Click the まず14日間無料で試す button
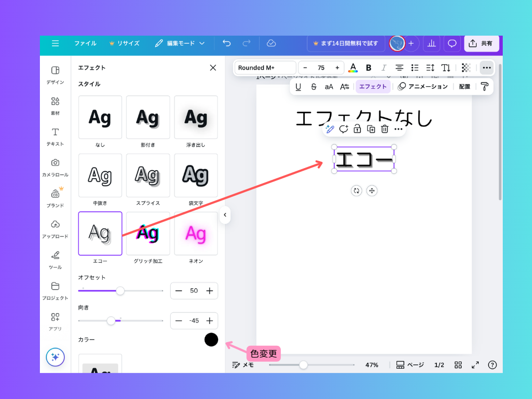 click(x=345, y=43)
